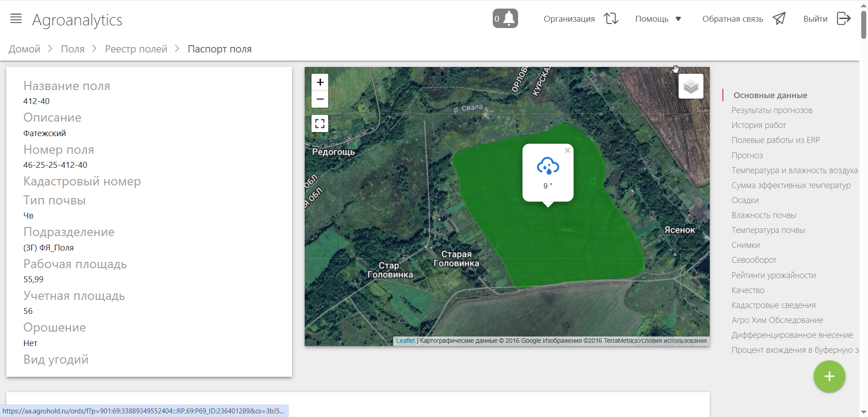
Task: Click the organization switch arrows icon
Action: pos(611,19)
